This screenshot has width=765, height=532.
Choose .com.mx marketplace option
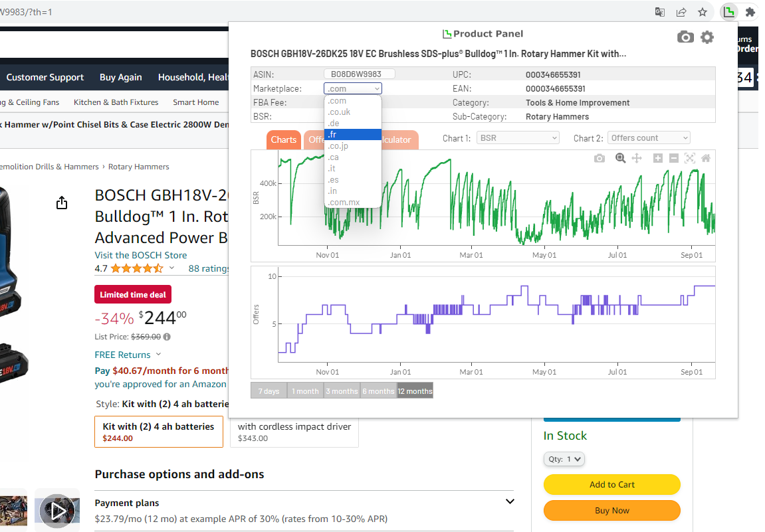(x=353, y=202)
